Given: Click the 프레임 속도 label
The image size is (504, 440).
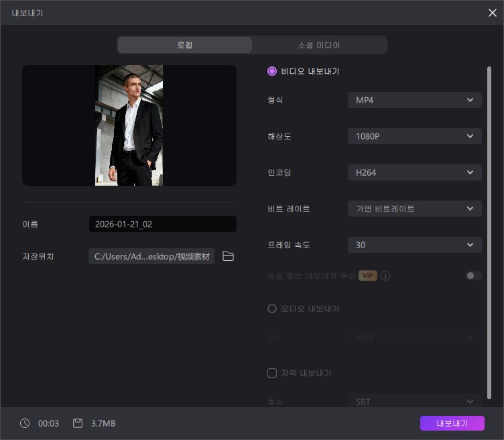Looking at the screenshot, I should pos(289,245).
